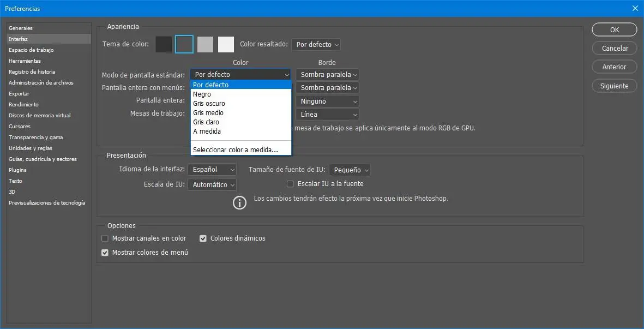Screen dimensions: 644x329
Task: Open 3D category
Action: pos(49,192)
